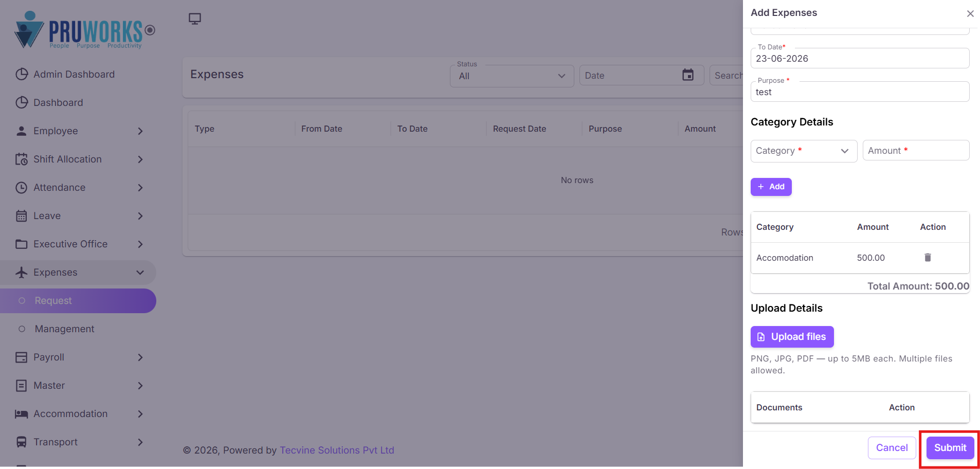
Task: Open the Status All dropdown
Action: tap(512, 76)
